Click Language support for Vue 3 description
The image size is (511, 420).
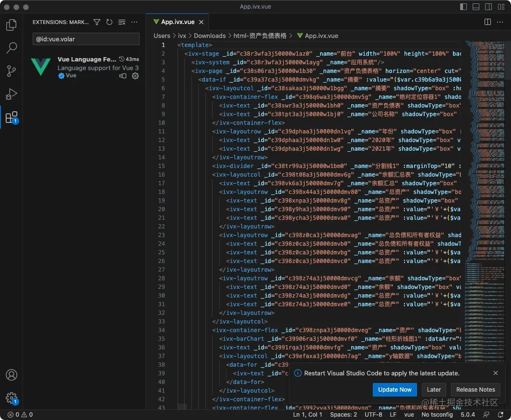(x=98, y=68)
